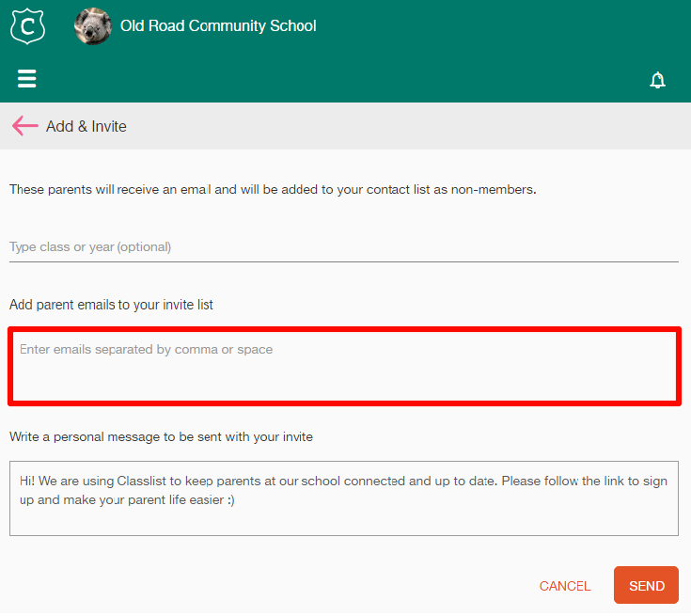The width and height of the screenshot is (691, 616).
Task: Cancel the invite form
Action: (x=564, y=586)
